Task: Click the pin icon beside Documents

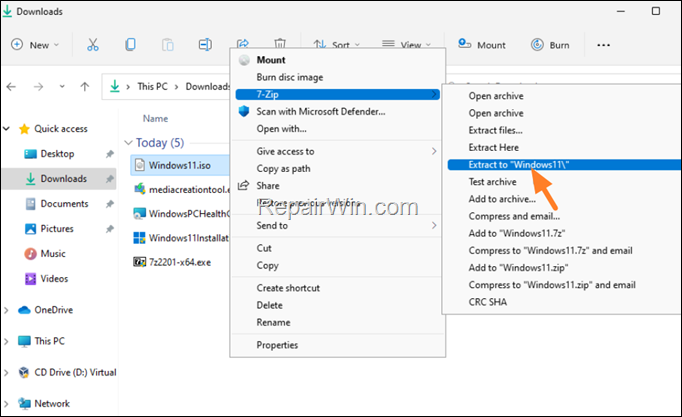Action: [x=110, y=203]
